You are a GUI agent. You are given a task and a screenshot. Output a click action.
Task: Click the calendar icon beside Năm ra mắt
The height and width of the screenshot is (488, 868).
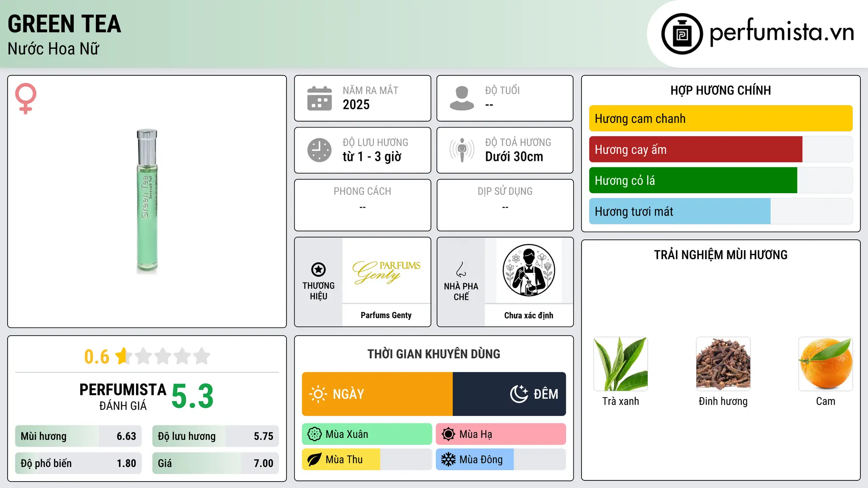tap(319, 98)
